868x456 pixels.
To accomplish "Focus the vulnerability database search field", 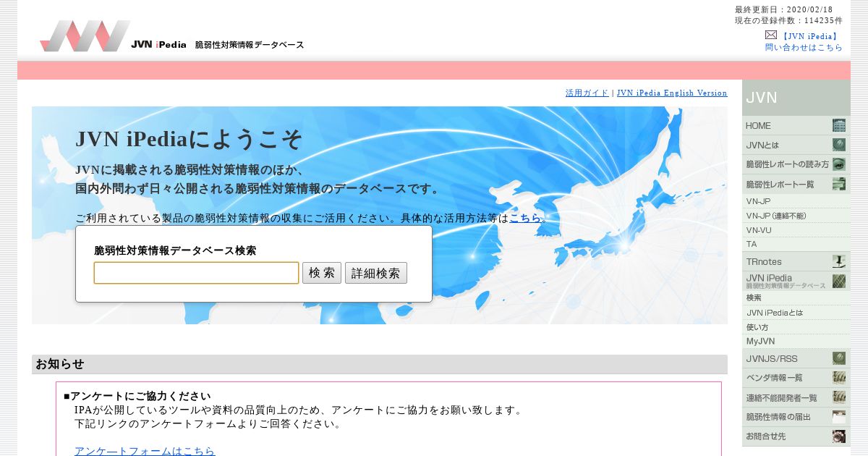I will (x=196, y=273).
